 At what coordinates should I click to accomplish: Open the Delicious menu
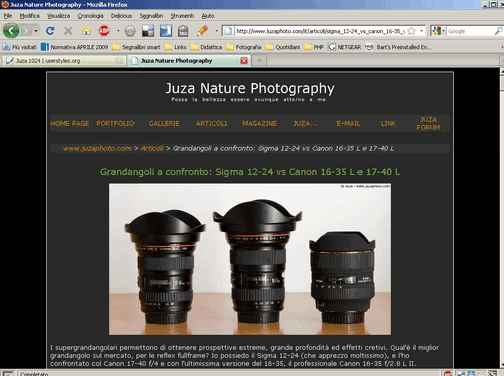pyautogui.click(x=121, y=16)
